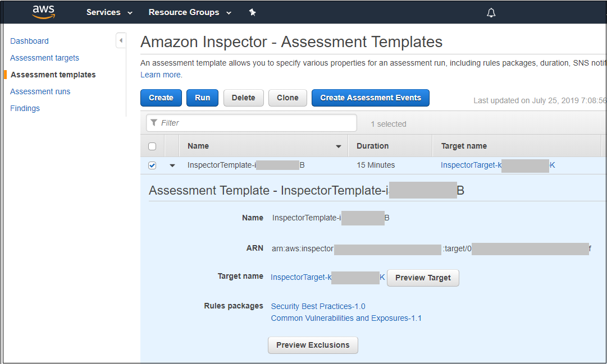Select Assessment templates in sidebar

coord(53,75)
